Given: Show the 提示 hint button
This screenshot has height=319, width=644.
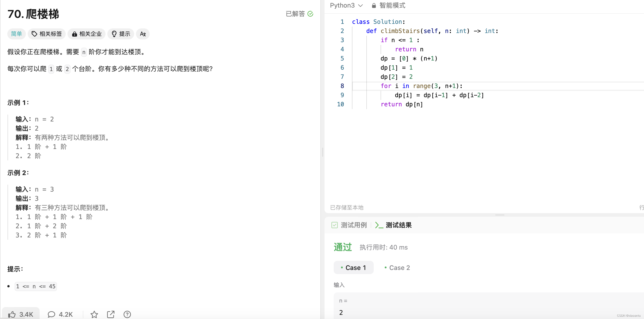Looking at the screenshot, I should 121,34.
